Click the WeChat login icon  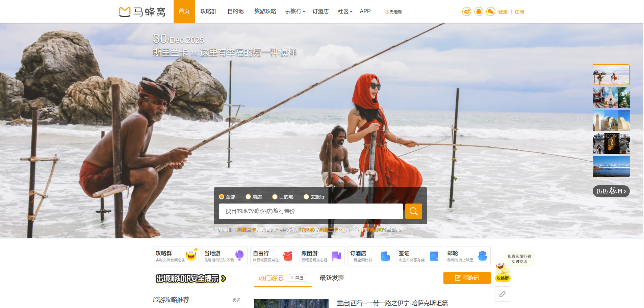(x=490, y=12)
